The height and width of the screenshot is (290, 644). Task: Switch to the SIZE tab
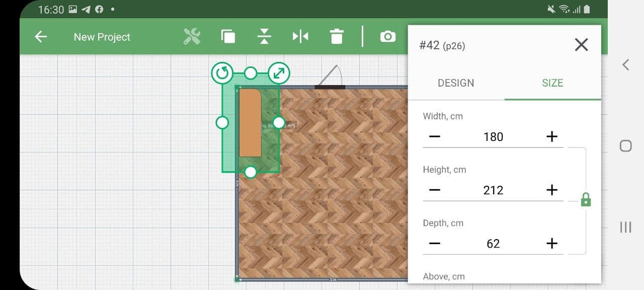coord(552,83)
